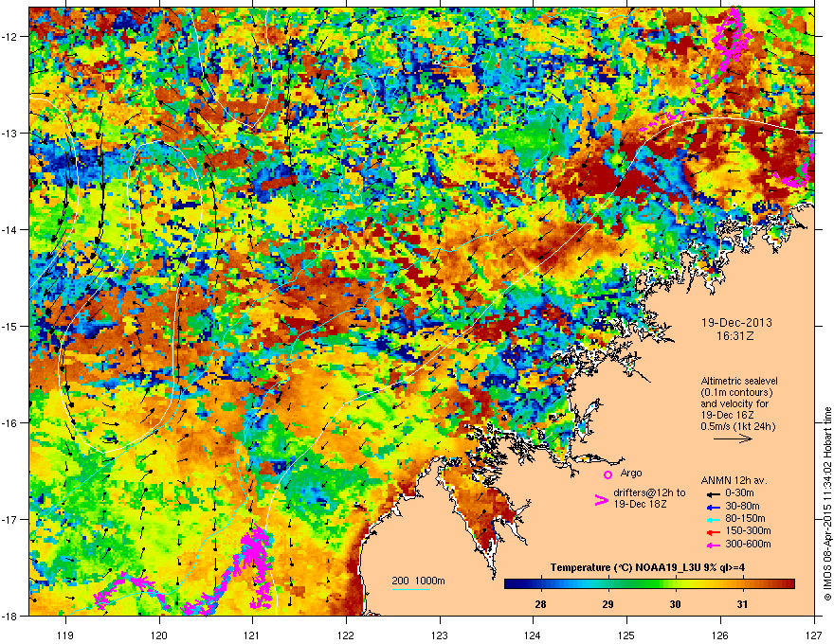Click the '150-300m' depth label
This screenshot has width=834, height=644.
[748, 530]
